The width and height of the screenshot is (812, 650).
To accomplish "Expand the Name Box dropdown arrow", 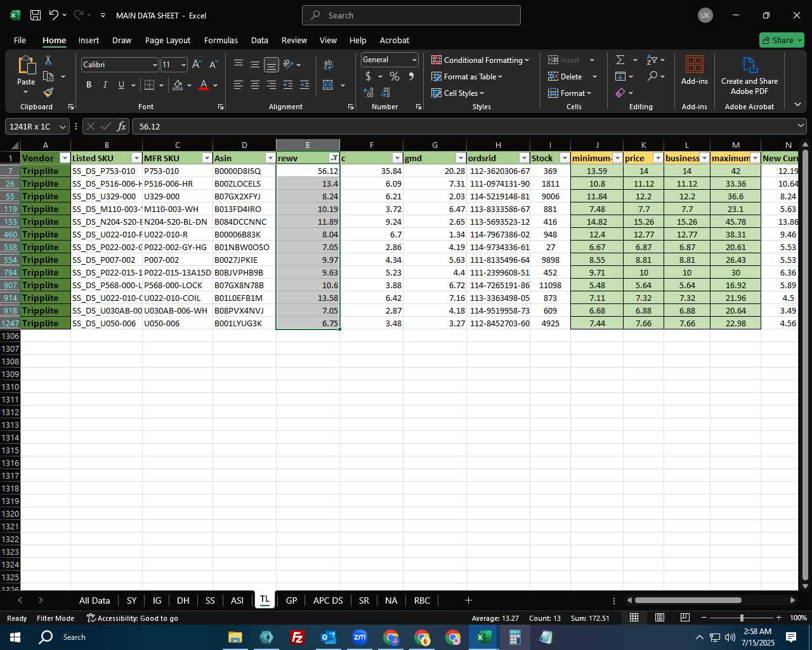I will pyautogui.click(x=62, y=126).
